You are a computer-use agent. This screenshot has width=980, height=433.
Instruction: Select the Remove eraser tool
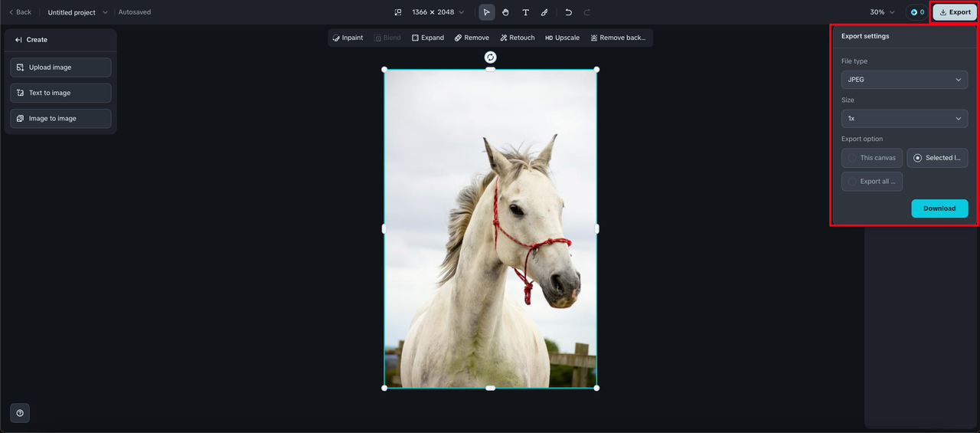[x=472, y=38]
